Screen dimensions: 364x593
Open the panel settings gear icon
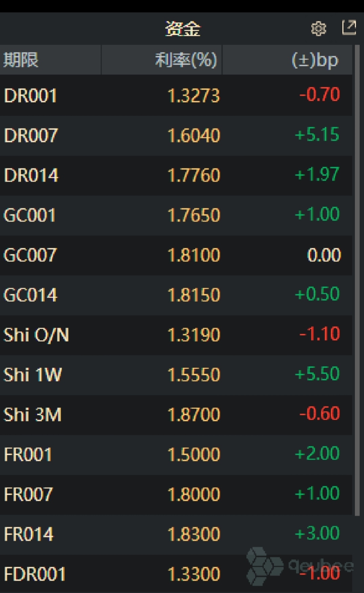[318, 28]
